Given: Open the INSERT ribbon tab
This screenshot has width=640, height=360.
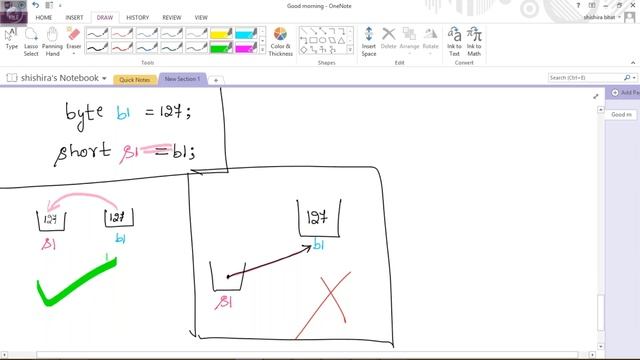Looking at the screenshot, I should (x=74, y=18).
